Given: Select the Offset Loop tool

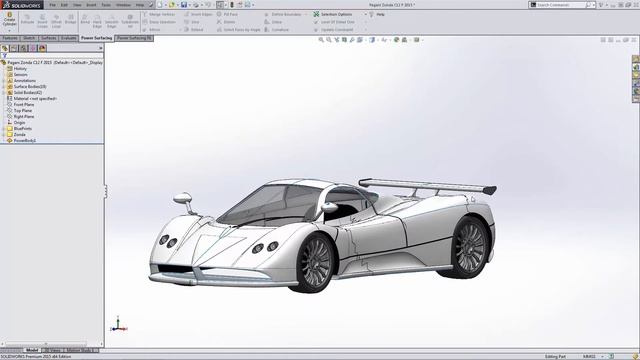Looking at the screenshot, I should pyautogui.click(x=56, y=20).
